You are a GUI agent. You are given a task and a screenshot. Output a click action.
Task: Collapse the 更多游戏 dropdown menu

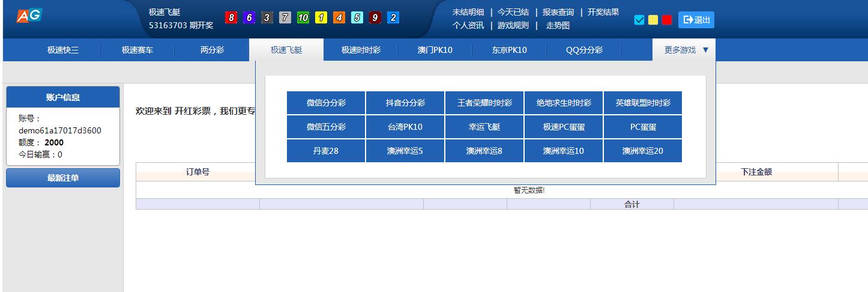tap(686, 50)
